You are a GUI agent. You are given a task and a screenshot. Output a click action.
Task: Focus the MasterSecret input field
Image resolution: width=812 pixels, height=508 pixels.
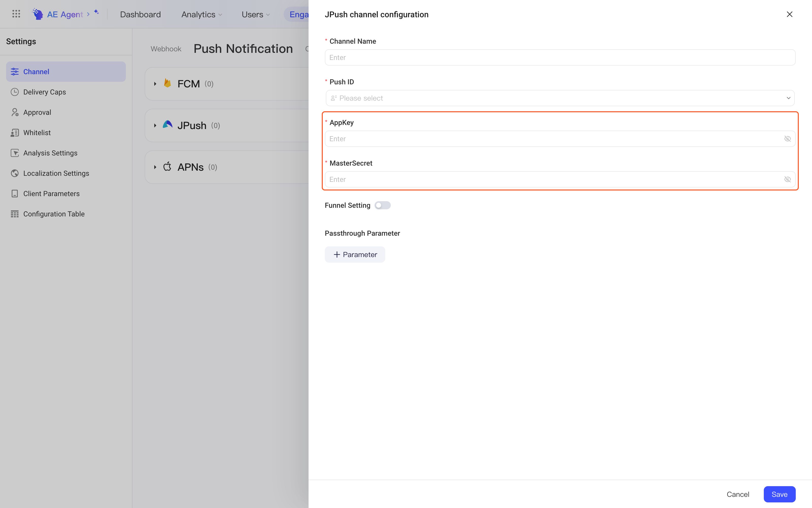pyautogui.click(x=560, y=179)
